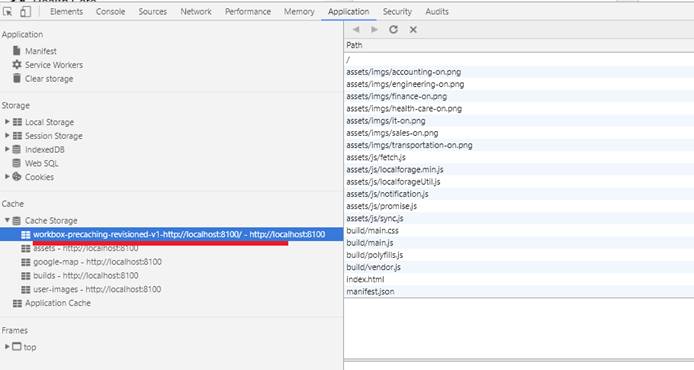694x370 pixels.
Task: Switch to the Sources tab
Action: pos(153,12)
